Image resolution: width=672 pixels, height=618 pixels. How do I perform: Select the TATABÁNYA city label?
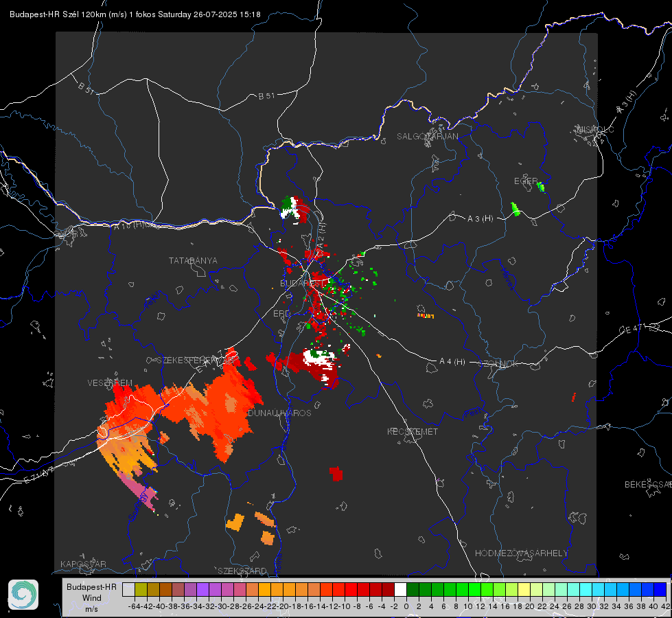pos(193,261)
